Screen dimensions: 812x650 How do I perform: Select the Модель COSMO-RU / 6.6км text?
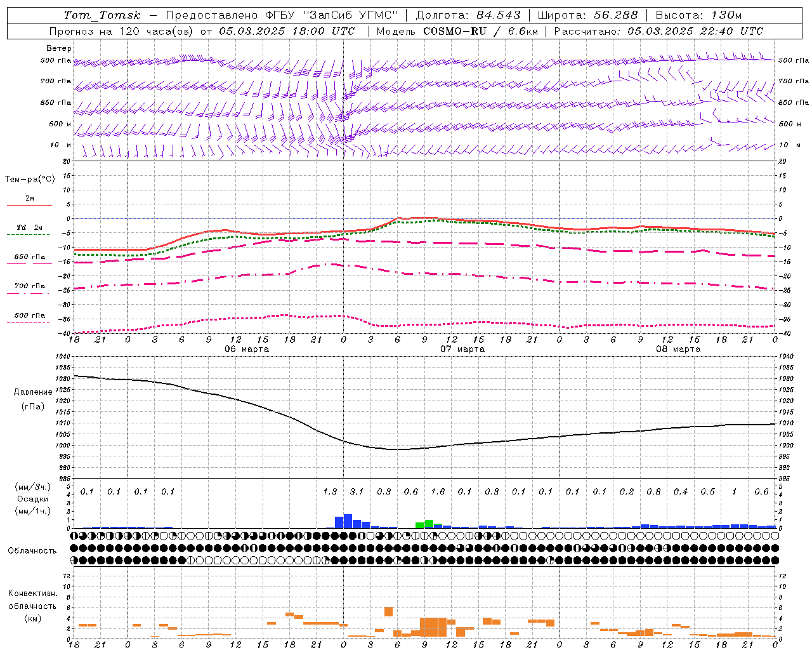click(457, 31)
